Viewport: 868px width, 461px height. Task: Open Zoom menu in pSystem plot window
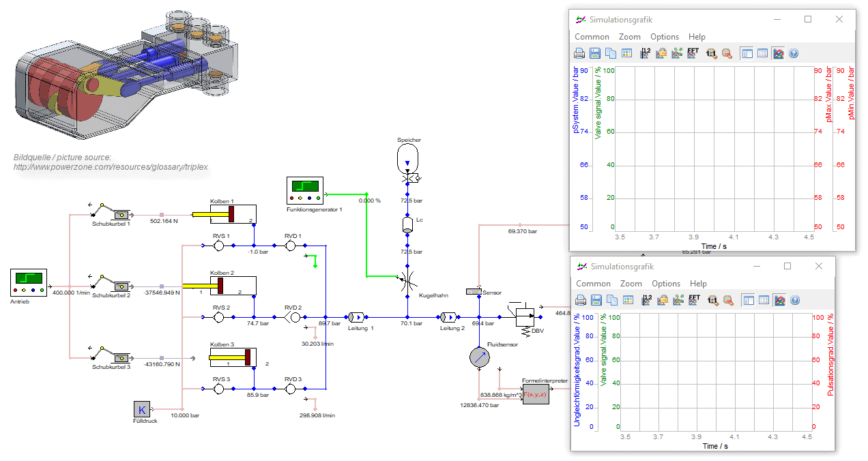click(630, 37)
